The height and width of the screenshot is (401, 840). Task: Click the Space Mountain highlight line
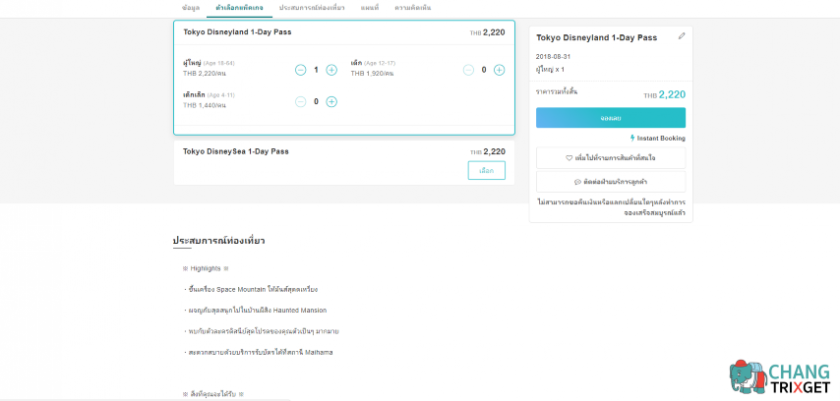pyautogui.click(x=251, y=289)
